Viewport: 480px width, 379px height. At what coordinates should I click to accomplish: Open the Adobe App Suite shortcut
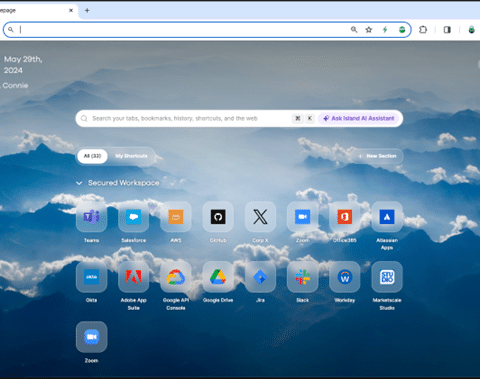pos(134,277)
